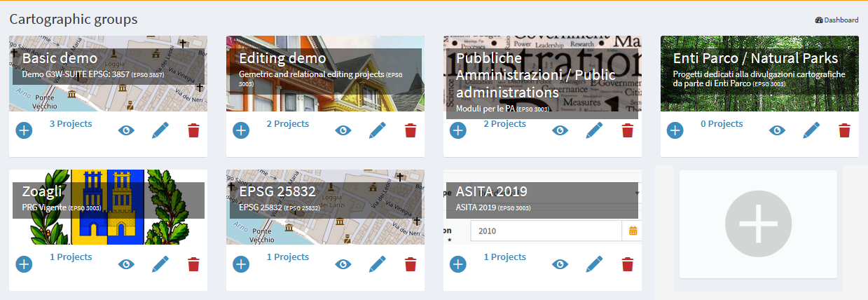View the ASITA 2019 group details
Viewport: 868px width, 300px height.
[x=560, y=264]
